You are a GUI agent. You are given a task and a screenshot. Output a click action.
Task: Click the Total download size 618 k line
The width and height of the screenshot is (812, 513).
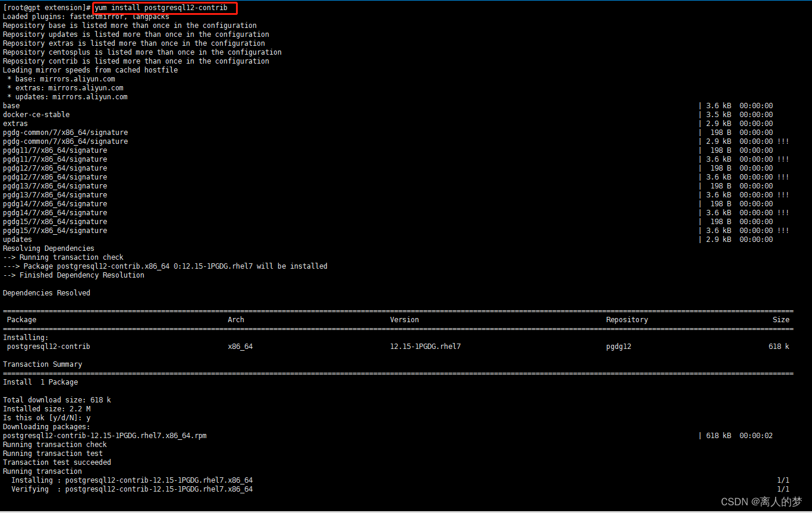click(56, 399)
